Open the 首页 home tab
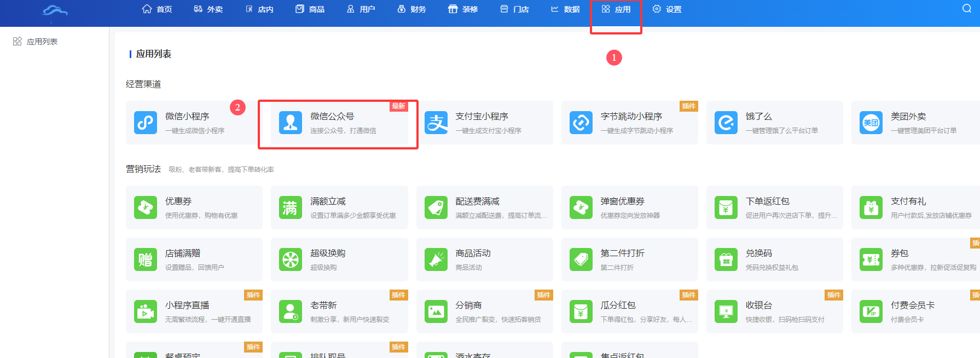 point(157,9)
